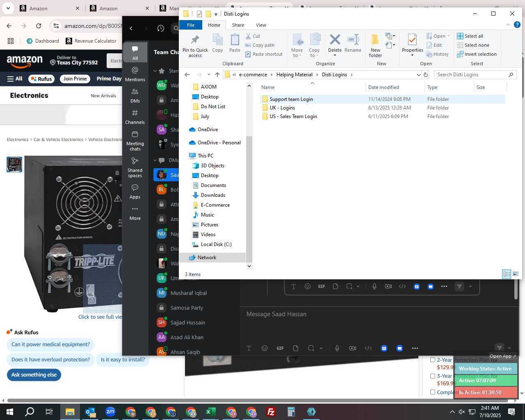Image resolution: width=525 pixels, height=420 pixels.
Task: Switch to the Home ribbon tab
Action: click(214, 25)
